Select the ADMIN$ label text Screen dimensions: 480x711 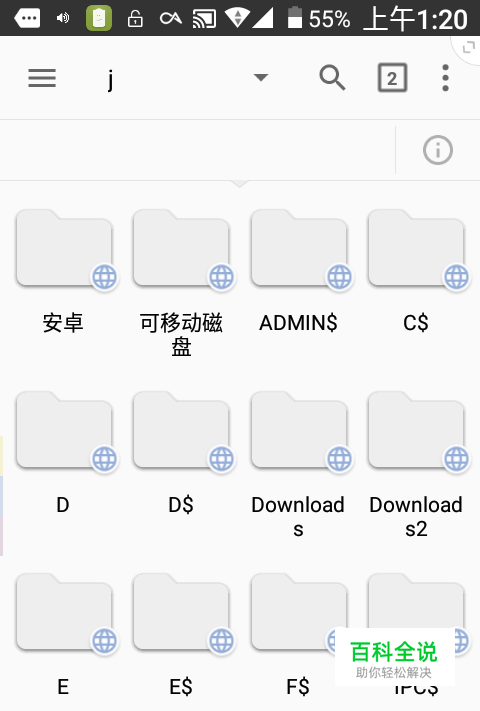click(x=298, y=323)
